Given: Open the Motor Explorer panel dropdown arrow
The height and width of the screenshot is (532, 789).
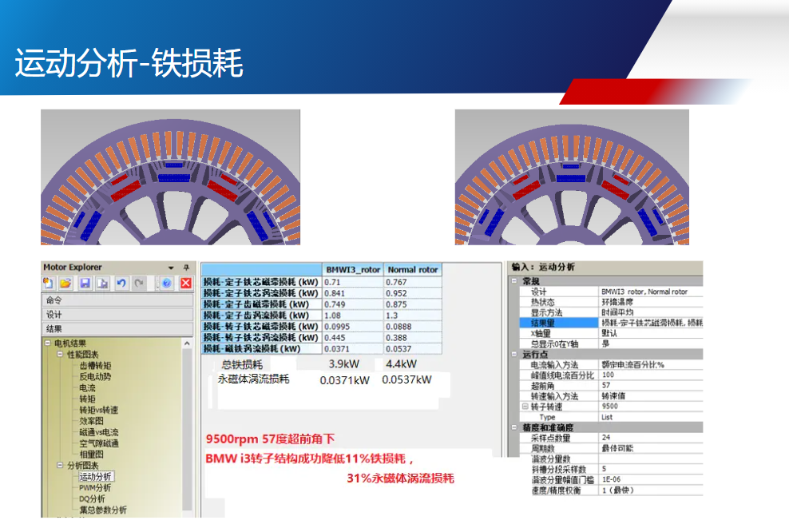Looking at the screenshot, I should pyautogui.click(x=171, y=268).
